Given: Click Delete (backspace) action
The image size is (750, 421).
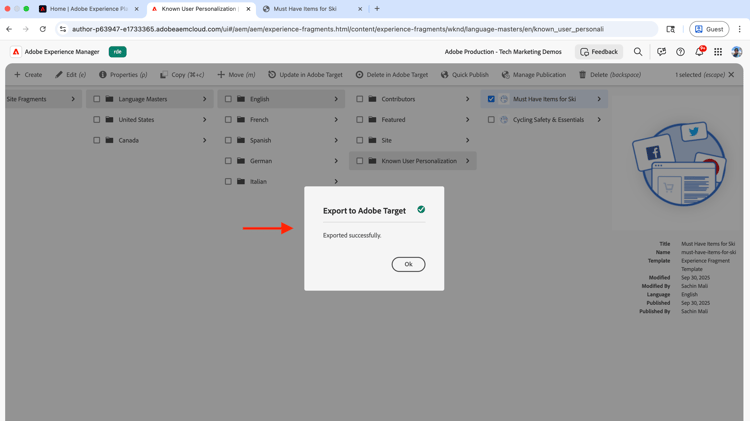Looking at the screenshot, I should coord(610,75).
